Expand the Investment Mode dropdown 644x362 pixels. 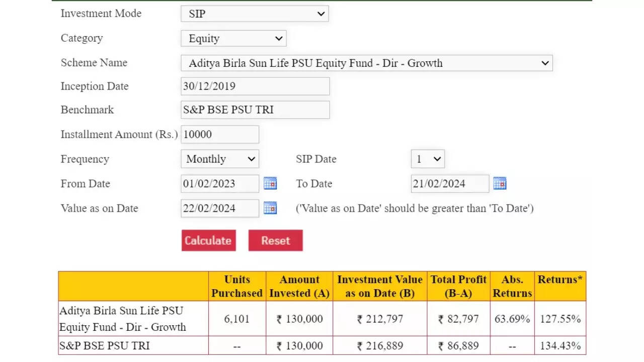point(255,14)
